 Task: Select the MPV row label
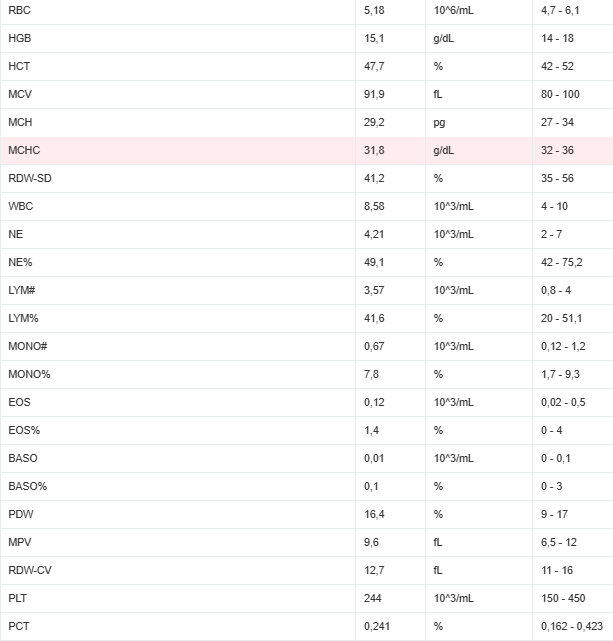(20, 542)
